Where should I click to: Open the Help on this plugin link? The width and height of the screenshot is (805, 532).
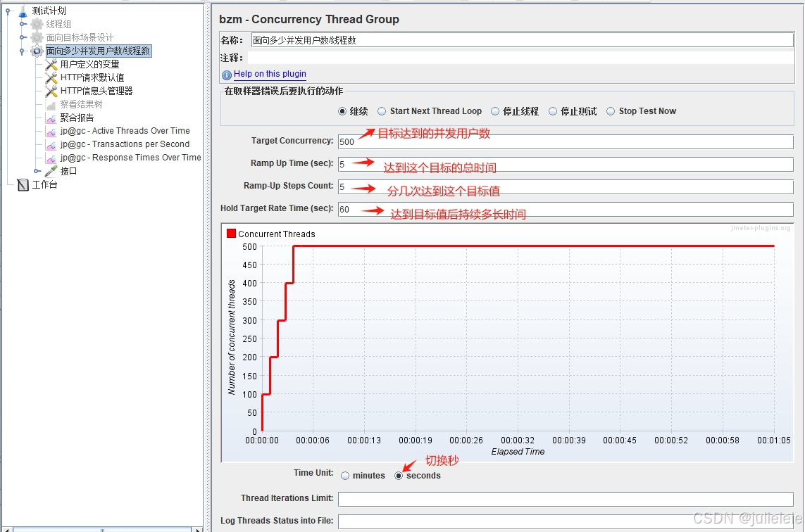(x=270, y=74)
